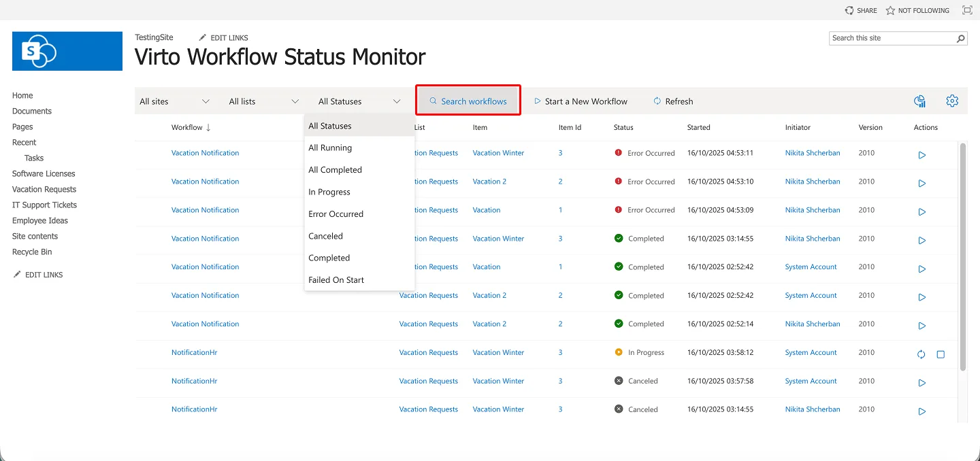Open the All Statuses filter dropdown
980x461 pixels.
click(359, 101)
